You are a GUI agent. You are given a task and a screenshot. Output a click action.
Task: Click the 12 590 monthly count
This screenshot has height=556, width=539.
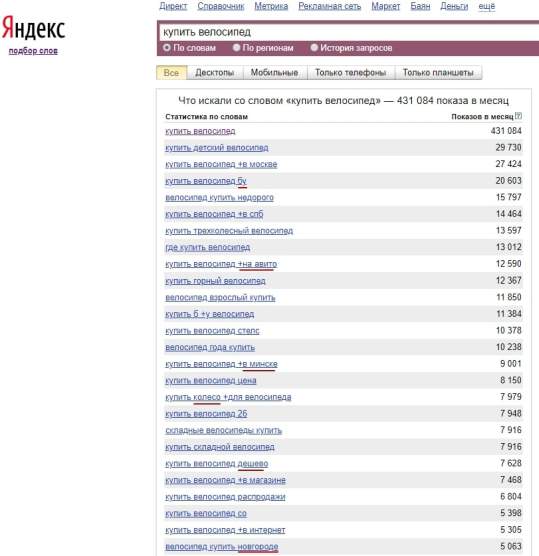click(509, 264)
